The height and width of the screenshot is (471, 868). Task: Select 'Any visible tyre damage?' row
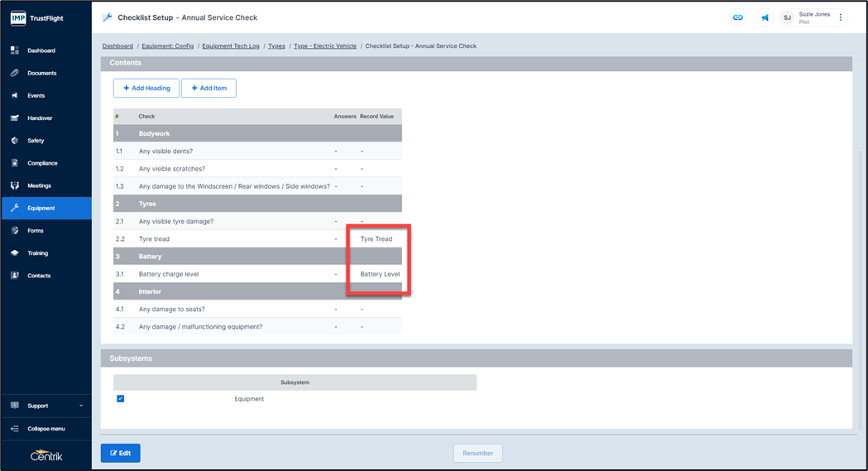pyautogui.click(x=257, y=221)
